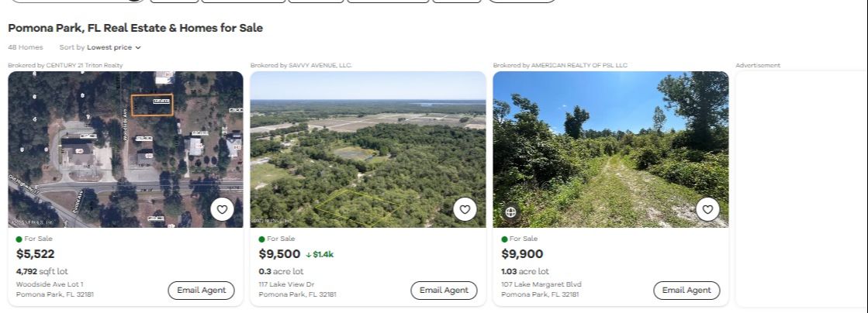Open Sort by Lowest price dropdown
This screenshot has width=868, height=313.
[x=109, y=47]
